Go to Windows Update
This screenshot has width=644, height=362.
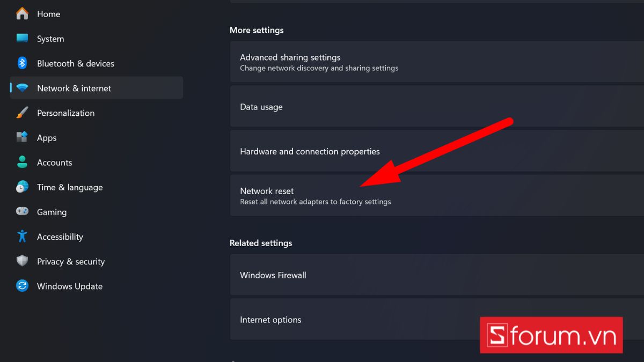pyautogui.click(x=97, y=286)
